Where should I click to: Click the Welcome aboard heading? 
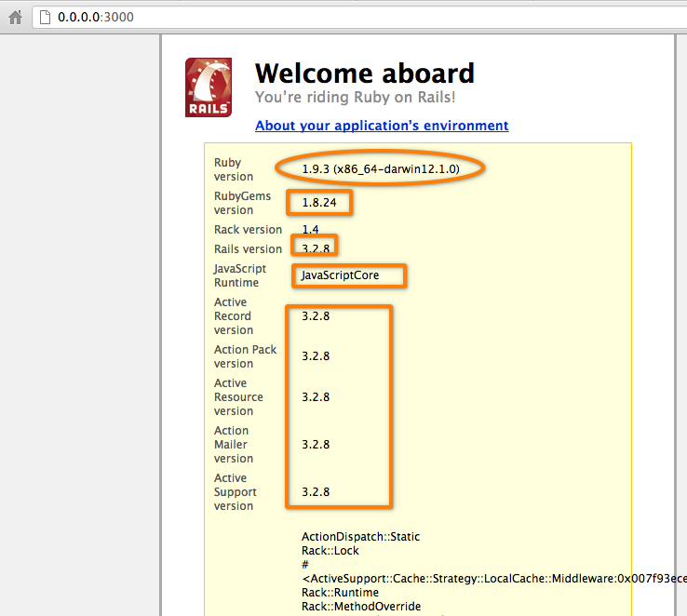tap(365, 74)
